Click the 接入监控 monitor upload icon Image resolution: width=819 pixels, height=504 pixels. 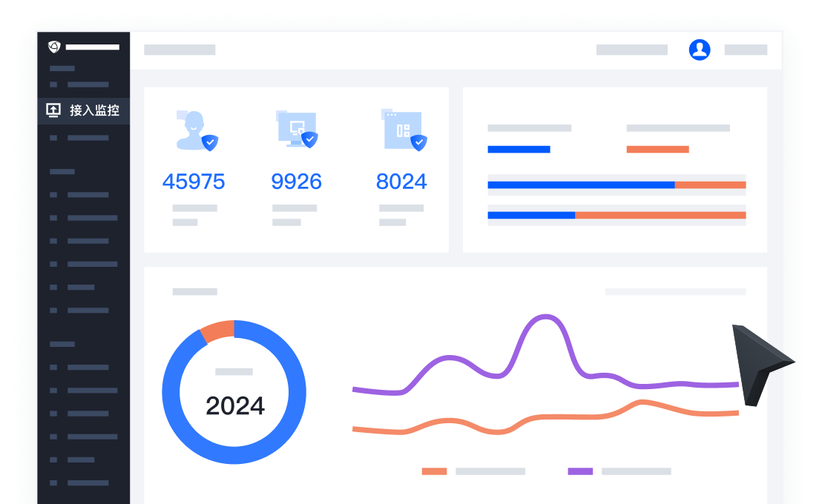pyautogui.click(x=53, y=110)
